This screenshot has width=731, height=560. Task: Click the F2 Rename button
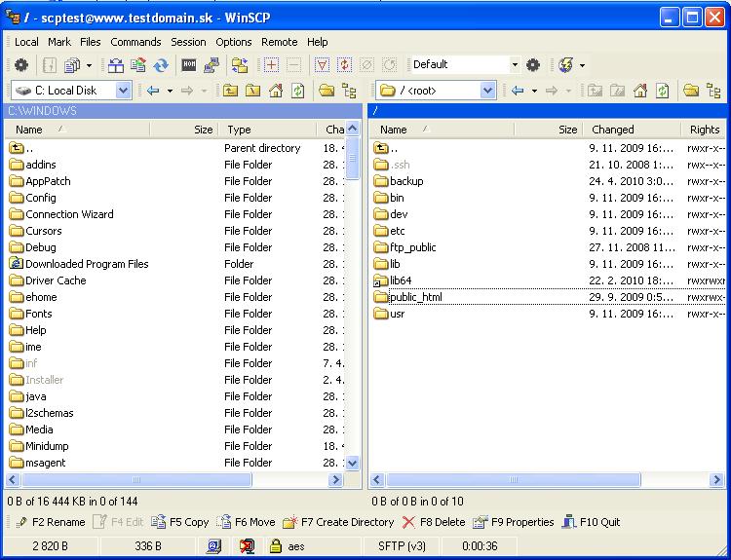pyautogui.click(x=51, y=522)
